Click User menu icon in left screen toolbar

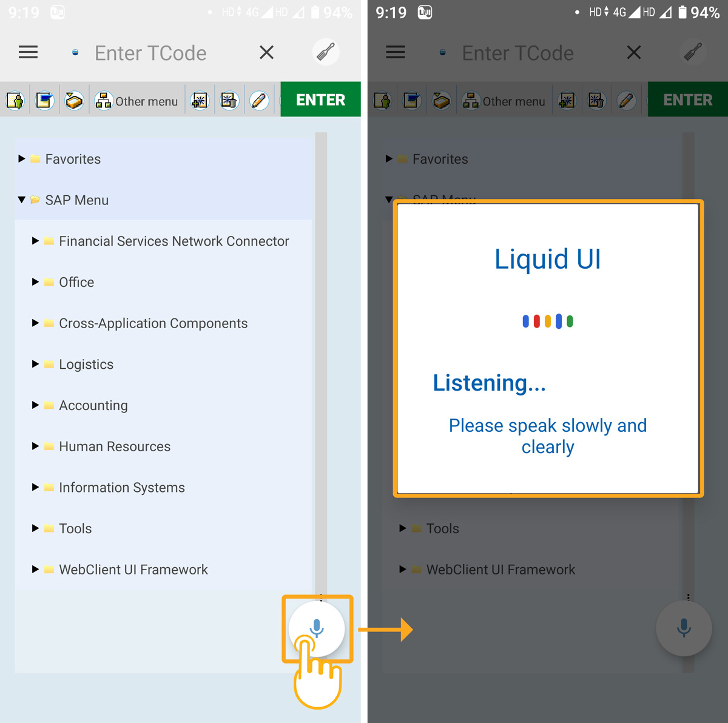point(15,100)
